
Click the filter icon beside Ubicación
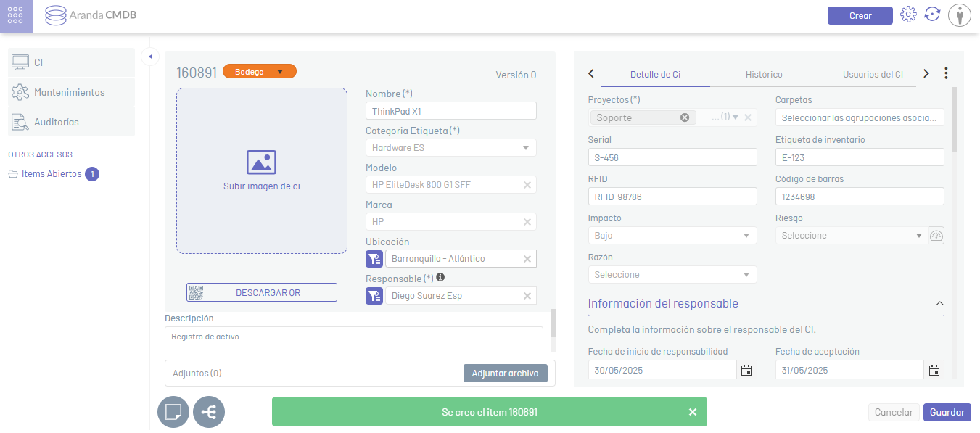(x=374, y=259)
